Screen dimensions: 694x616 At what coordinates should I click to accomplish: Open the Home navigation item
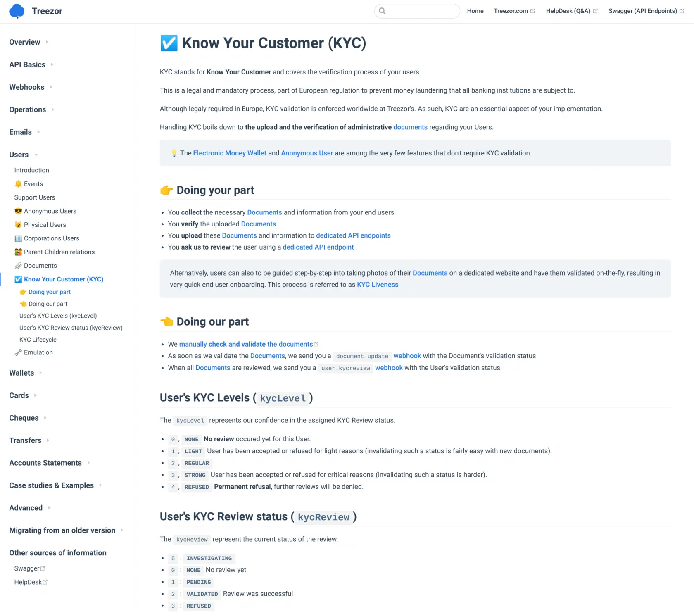click(x=475, y=11)
